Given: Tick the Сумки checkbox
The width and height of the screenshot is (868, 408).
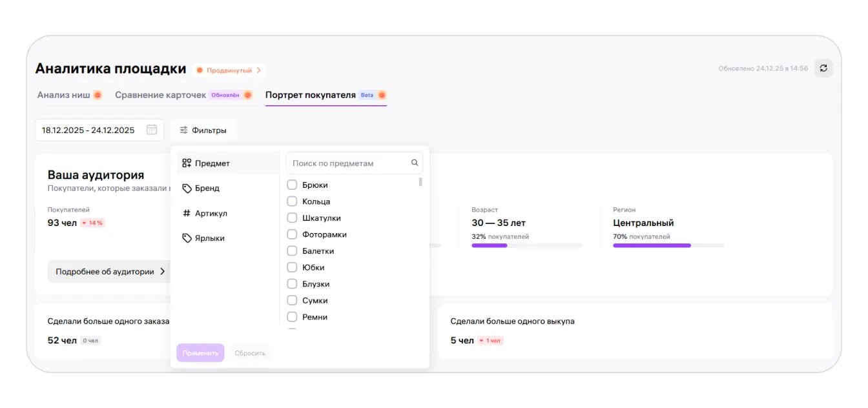Looking at the screenshot, I should (292, 301).
